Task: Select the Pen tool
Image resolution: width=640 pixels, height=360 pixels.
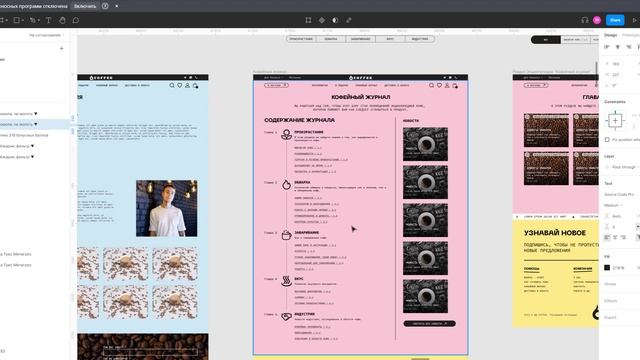Action: [33, 20]
